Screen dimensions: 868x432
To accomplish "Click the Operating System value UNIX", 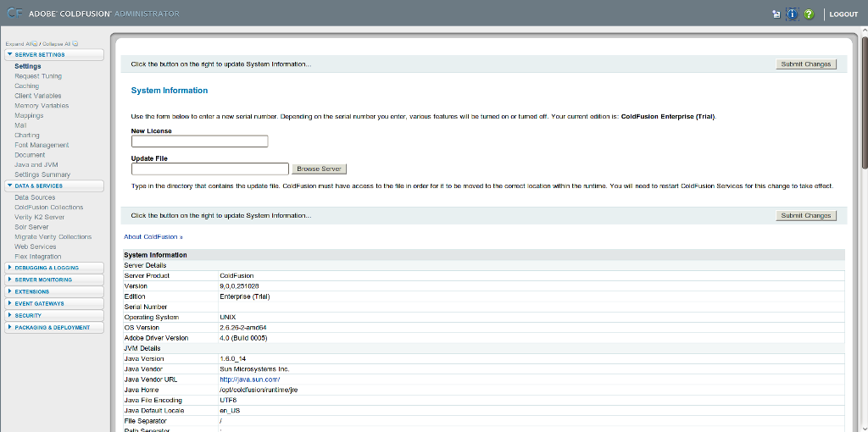I will click(227, 318).
